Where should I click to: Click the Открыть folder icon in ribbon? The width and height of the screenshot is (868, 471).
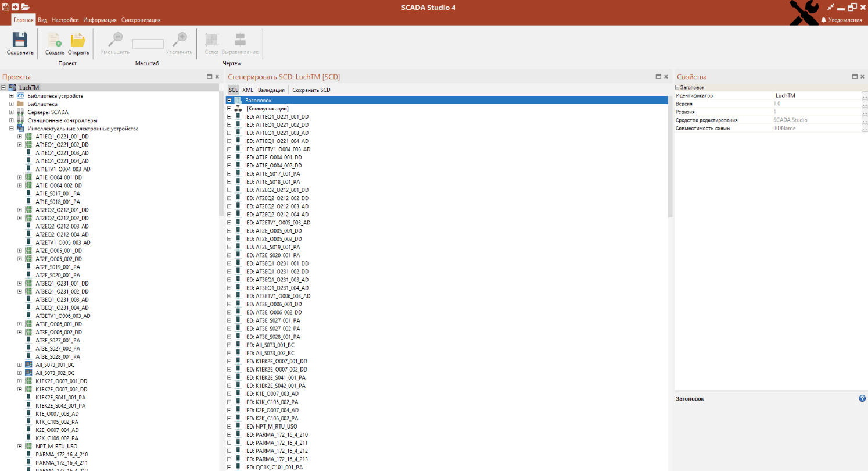tap(78, 40)
